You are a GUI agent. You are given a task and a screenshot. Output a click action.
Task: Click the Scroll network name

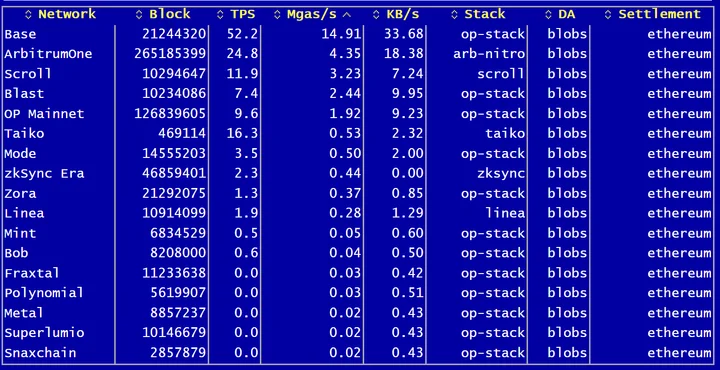(28, 74)
